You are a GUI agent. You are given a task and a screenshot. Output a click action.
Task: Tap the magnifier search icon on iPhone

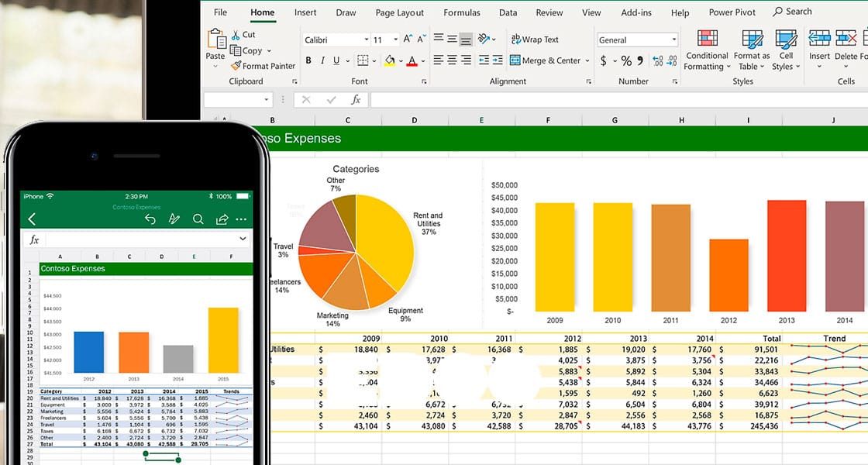tap(198, 219)
